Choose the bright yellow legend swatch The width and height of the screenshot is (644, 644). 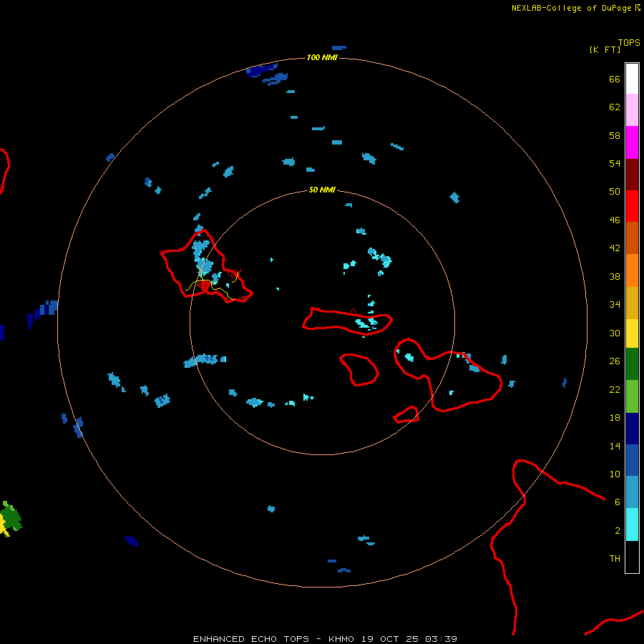click(632, 333)
